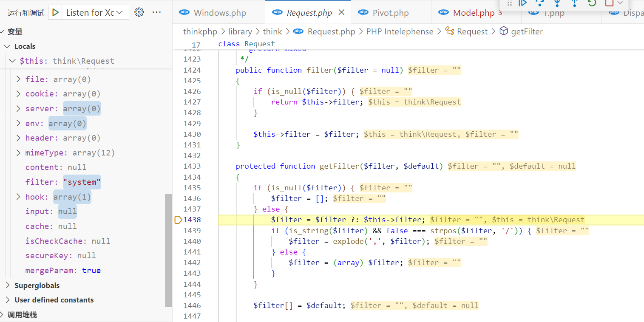This screenshot has height=322, width=644.
Task: Click the PHP icon on Model.php tab
Action: pyautogui.click(x=444, y=12)
